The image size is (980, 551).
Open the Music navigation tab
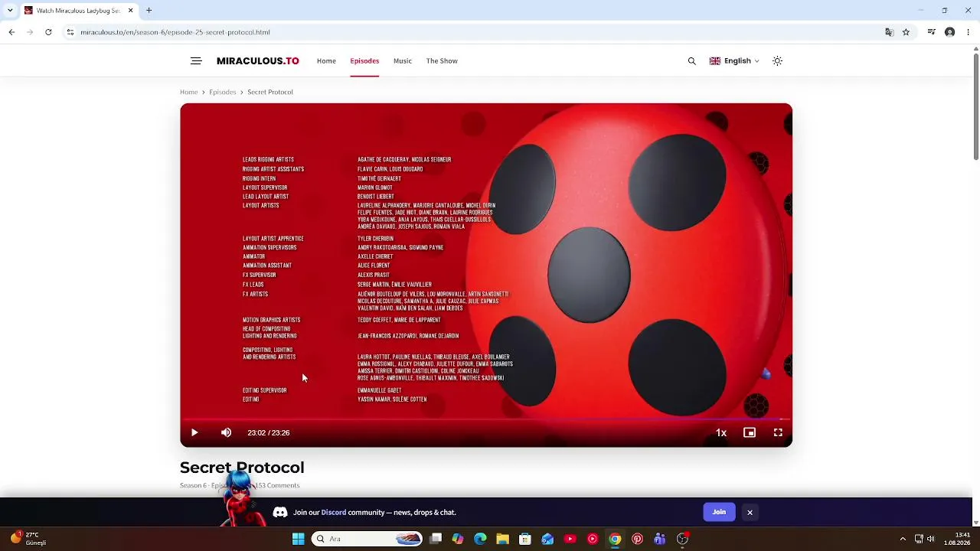click(x=403, y=61)
